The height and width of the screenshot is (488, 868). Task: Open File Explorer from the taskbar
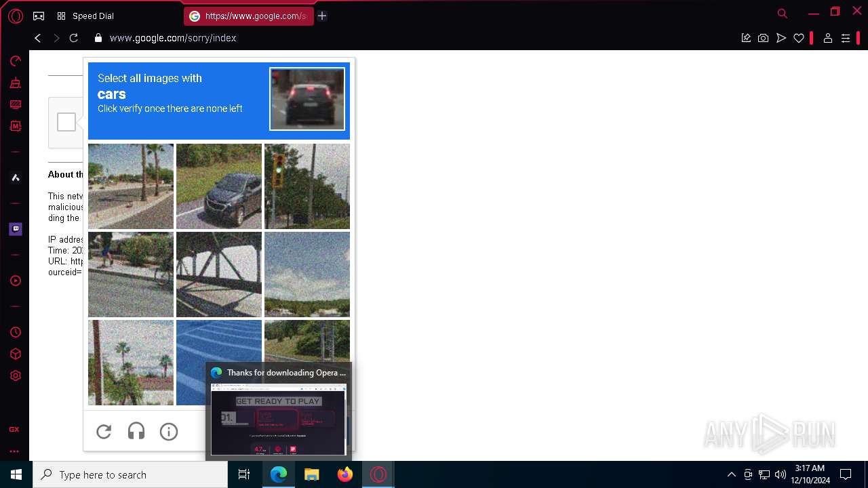[x=312, y=474]
